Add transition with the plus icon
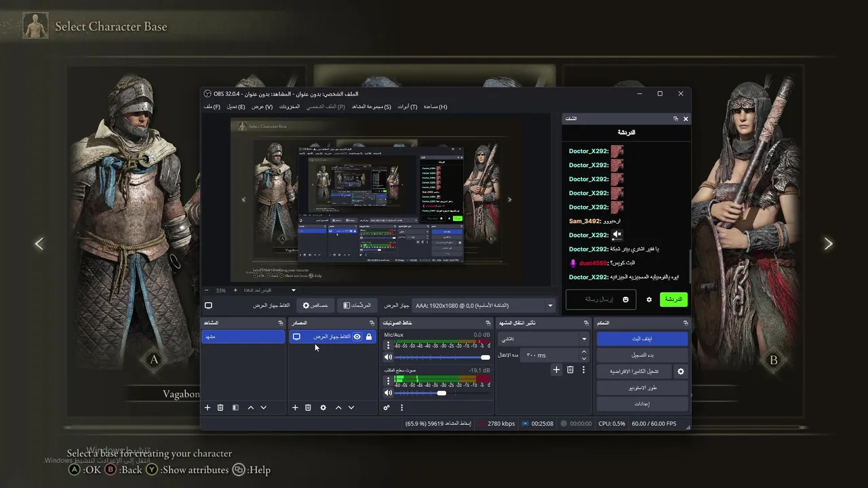 tap(556, 369)
